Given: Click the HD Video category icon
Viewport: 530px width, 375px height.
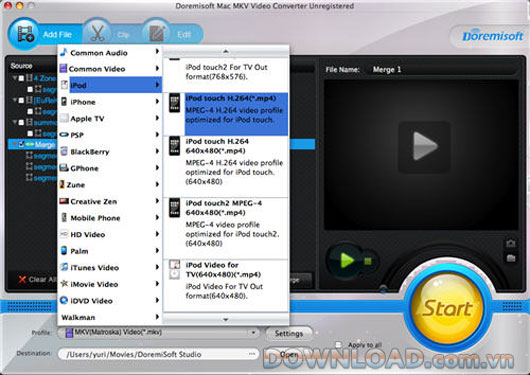Looking at the screenshot, I should (64, 234).
